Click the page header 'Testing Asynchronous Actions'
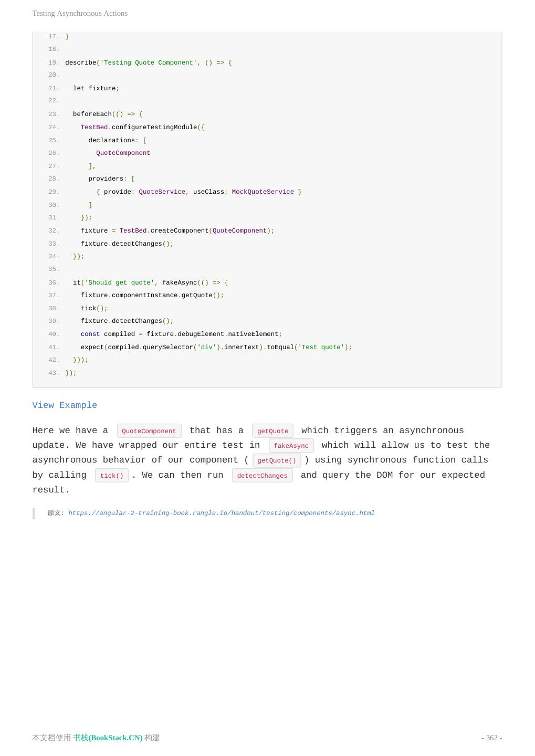 (x=80, y=13)
